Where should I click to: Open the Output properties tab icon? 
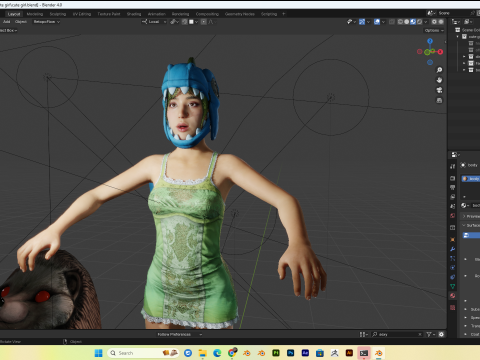pyautogui.click(x=453, y=188)
